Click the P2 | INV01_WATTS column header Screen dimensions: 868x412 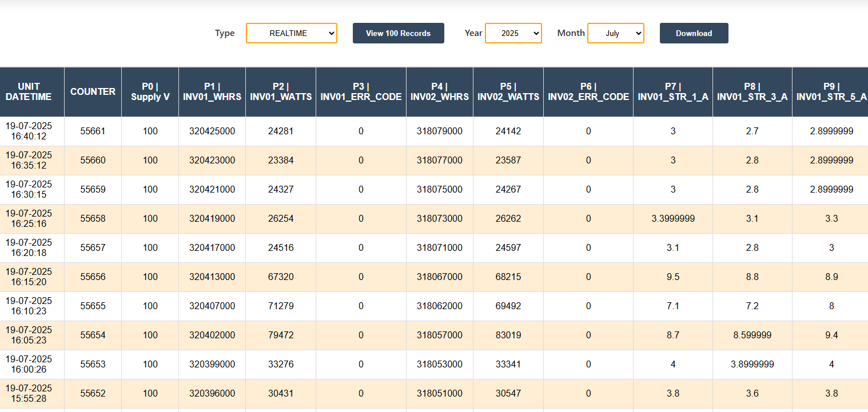pyautogui.click(x=281, y=92)
